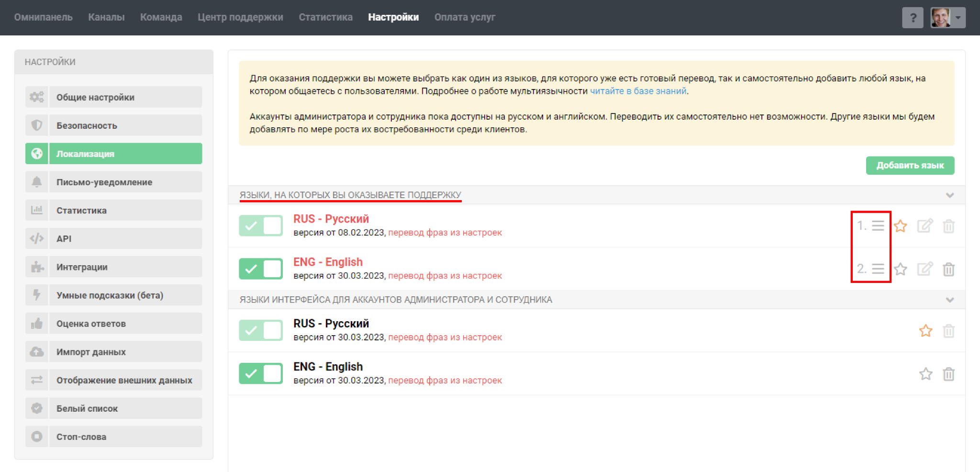Click drag handle icon for RUS support language
Viewport: 980px width, 472px height.
point(878,225)
